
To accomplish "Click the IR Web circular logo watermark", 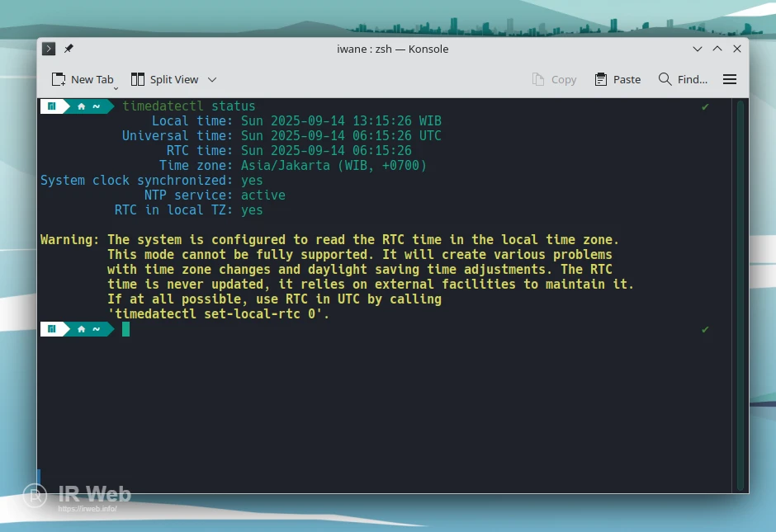I will [x=35, y=497].
